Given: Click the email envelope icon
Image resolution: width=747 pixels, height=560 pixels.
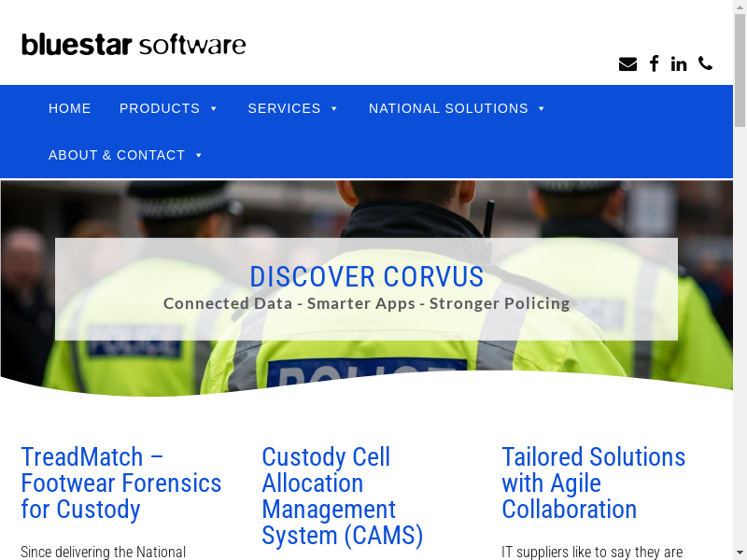Looking at the screenshot, I should click(627, 64).
